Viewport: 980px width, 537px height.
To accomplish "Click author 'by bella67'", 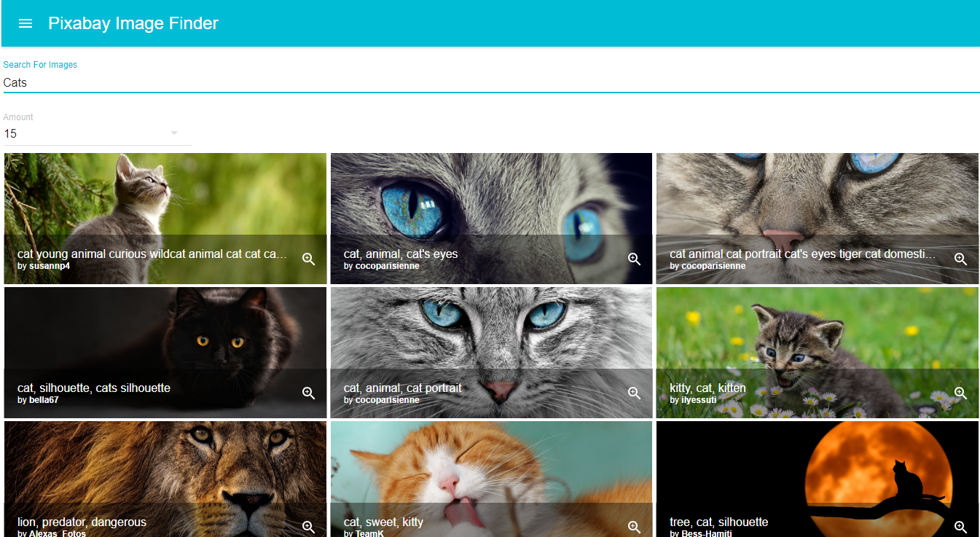I will pos(38,400).
